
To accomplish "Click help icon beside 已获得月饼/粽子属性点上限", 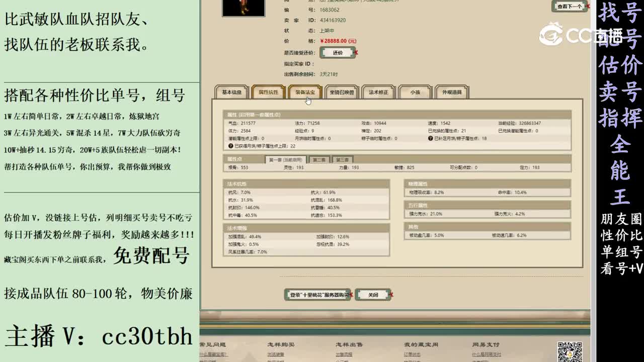I will click(x=231, y=146).
